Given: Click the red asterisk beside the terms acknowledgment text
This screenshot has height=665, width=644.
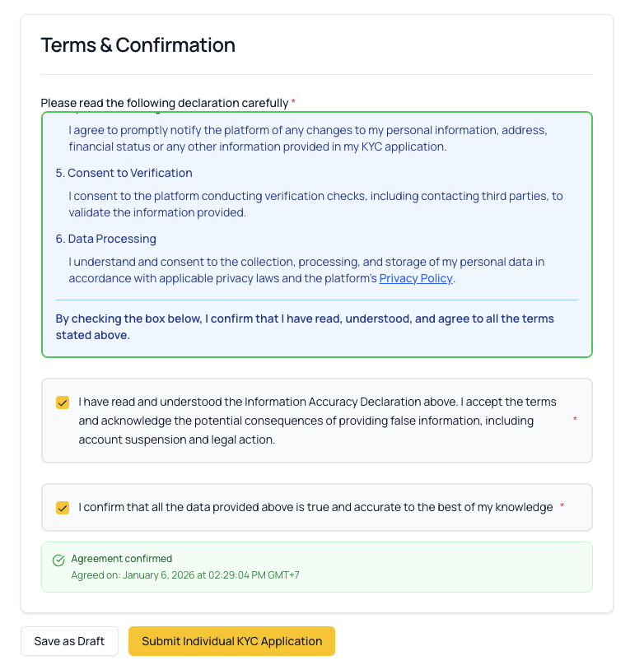Looking at the screenshot, I should 574,420.
